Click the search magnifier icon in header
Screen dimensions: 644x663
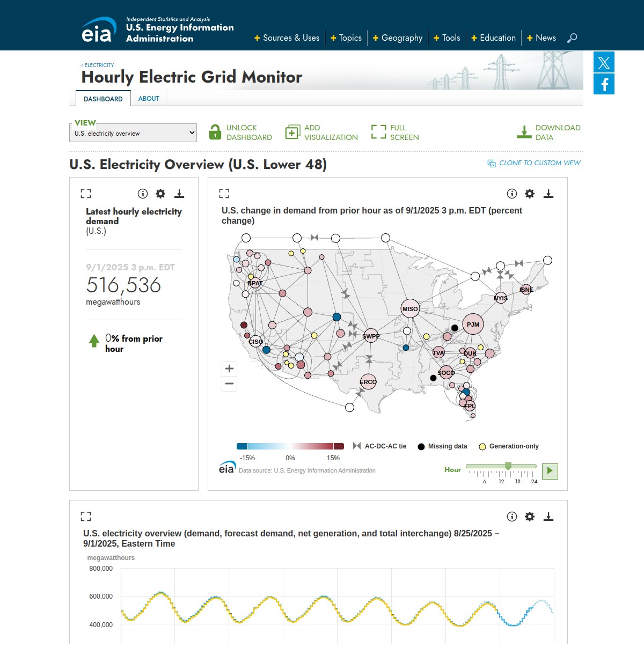(x=572, y=38)
